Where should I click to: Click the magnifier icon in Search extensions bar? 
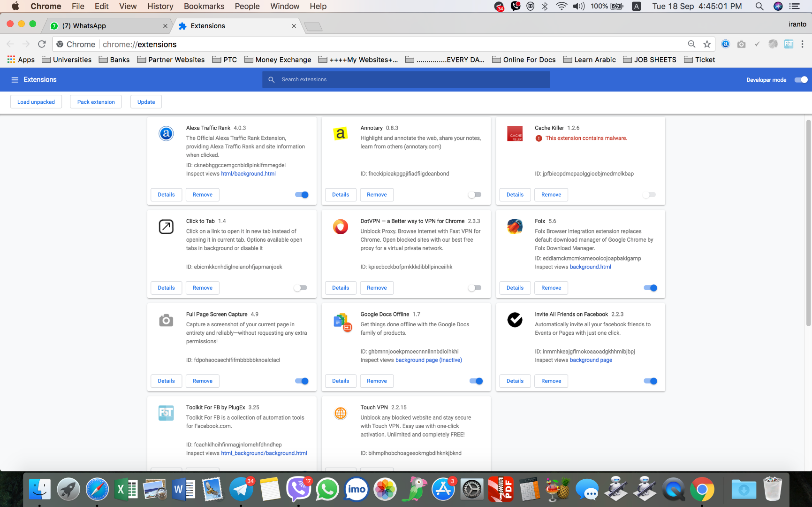coord(272,80)
